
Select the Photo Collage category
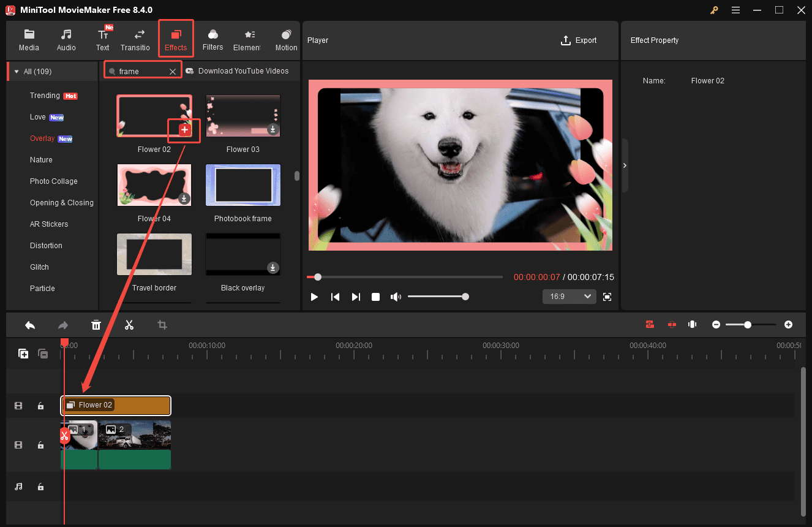click(x=53, y=181)
